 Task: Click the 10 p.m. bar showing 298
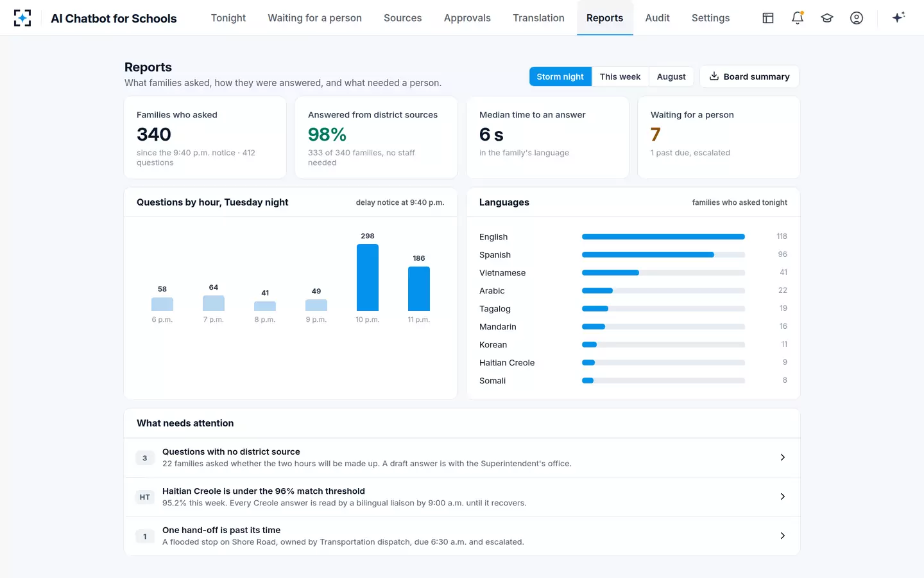tap(368, 277)
